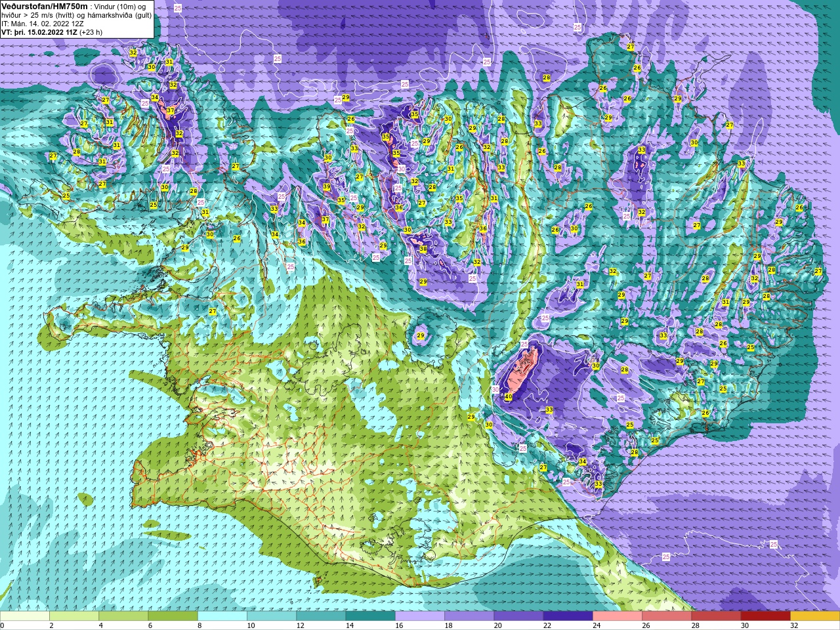The height and width of the screenshot is (630, 840).
Task: Pick the 0–2 m/s palest legend swatch
Action: [25, 616]
